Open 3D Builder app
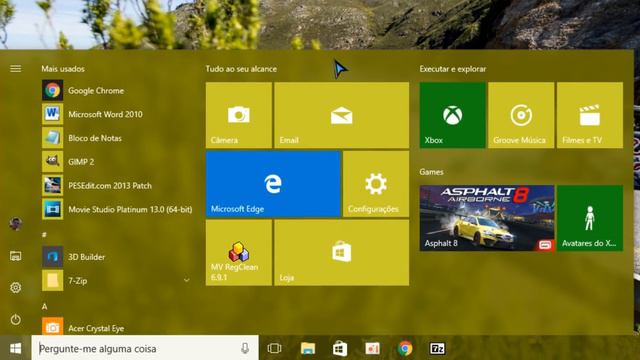The width and height of the screenshot is (640, 360). pos(117,257)
